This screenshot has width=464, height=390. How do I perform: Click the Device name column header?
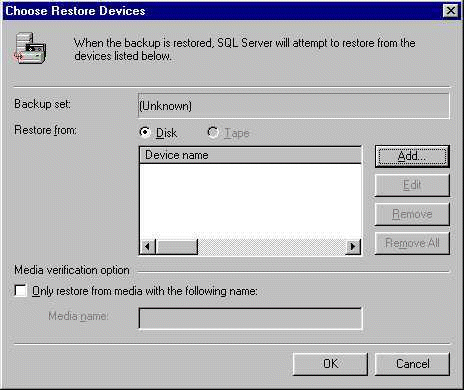coord(250,155)
